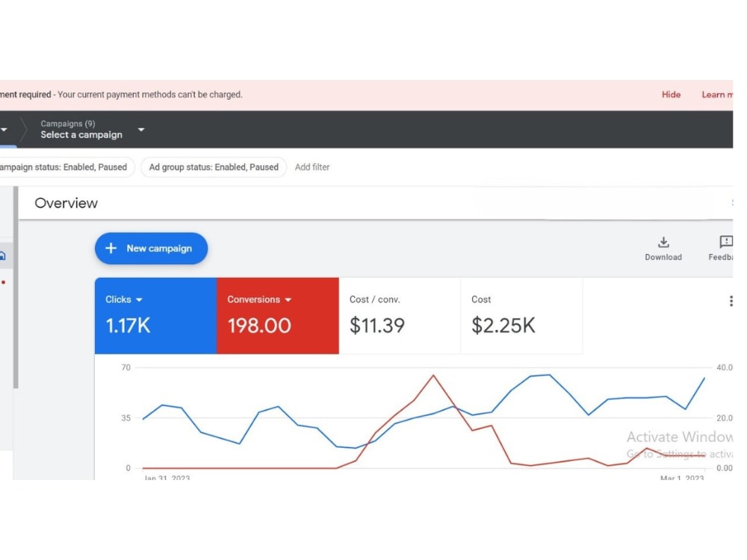Click the $11.39 cost per conversion
747x560 pixels.
(376, 326)
